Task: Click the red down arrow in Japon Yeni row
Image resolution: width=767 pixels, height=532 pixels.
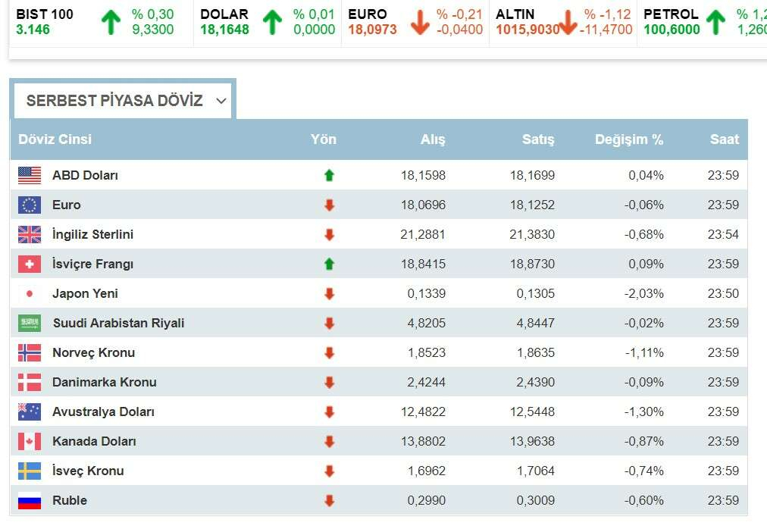Action: (329, 294)
